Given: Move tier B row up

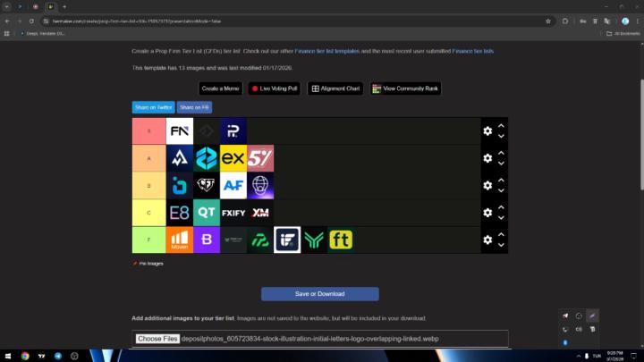Looking at the screenshot, I should 501,181.
